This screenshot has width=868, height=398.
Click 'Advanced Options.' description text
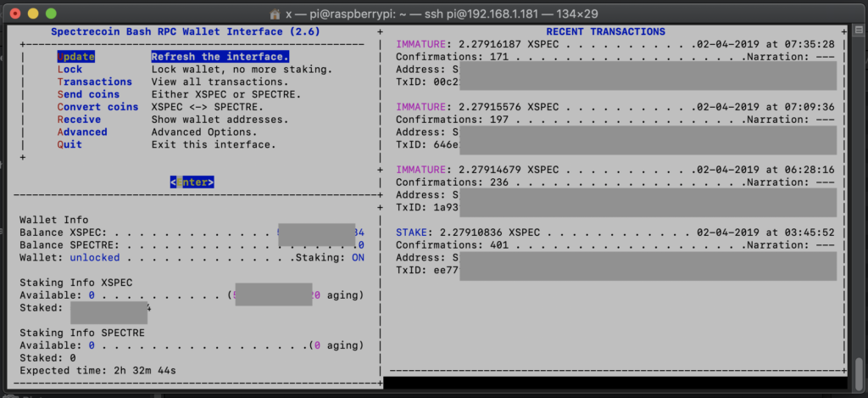204,132
